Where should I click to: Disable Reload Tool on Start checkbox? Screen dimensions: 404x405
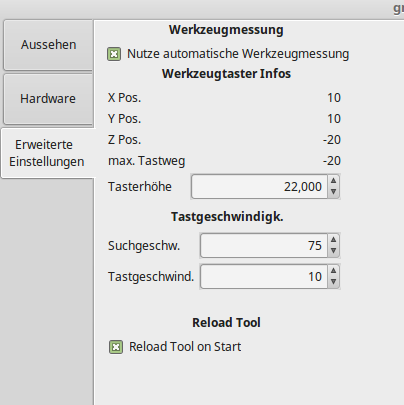[116, 347]
